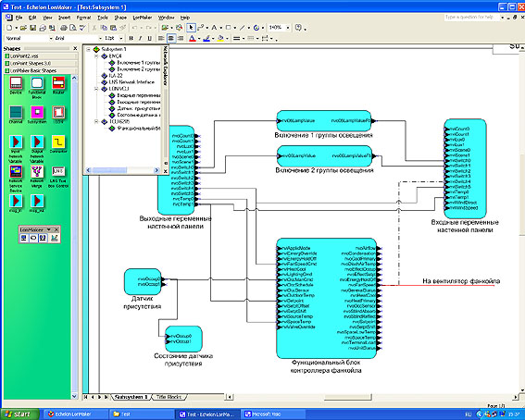This screenshot has width=525, height=420.
Task: Pick the Connector shape
Action: tap(58, 142)
